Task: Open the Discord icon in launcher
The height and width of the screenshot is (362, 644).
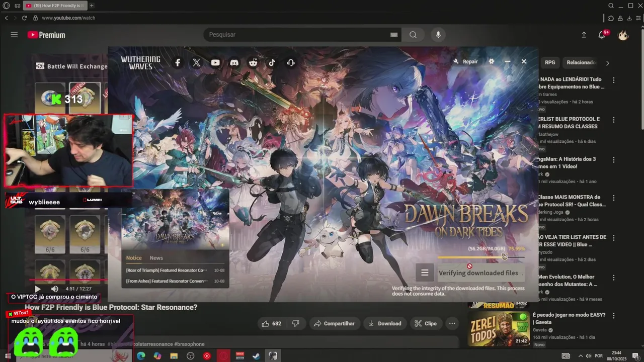Action: pos(234,62)
